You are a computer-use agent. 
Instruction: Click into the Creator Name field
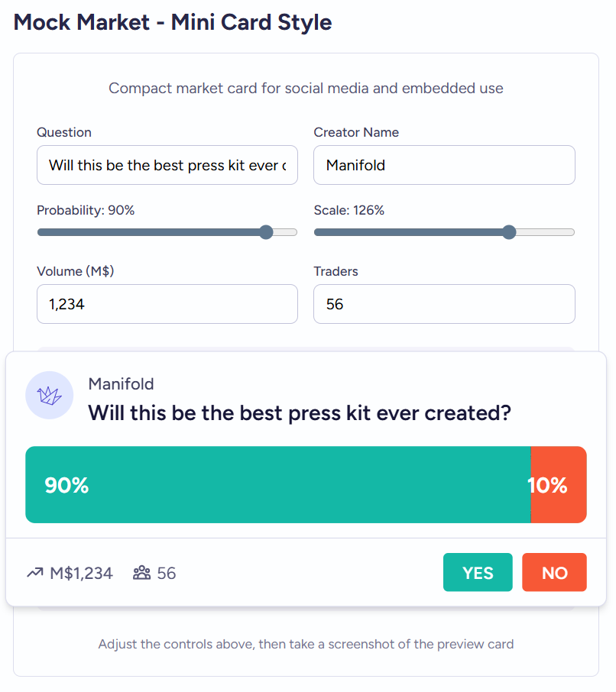[x=443, y=165]
